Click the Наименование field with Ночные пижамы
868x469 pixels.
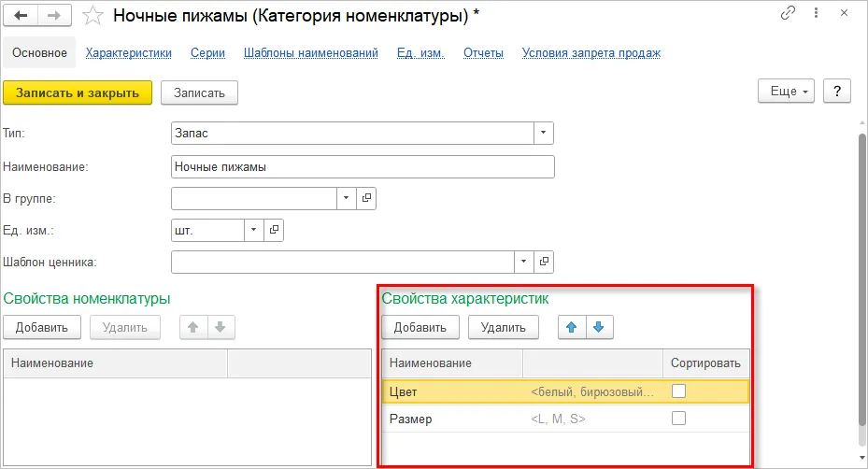click(363, 166)
